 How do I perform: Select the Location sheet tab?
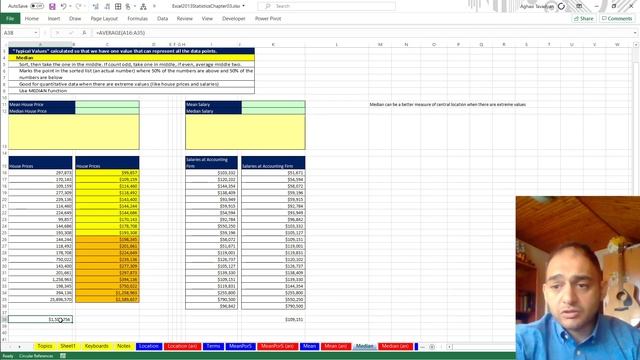click(149, 346)
